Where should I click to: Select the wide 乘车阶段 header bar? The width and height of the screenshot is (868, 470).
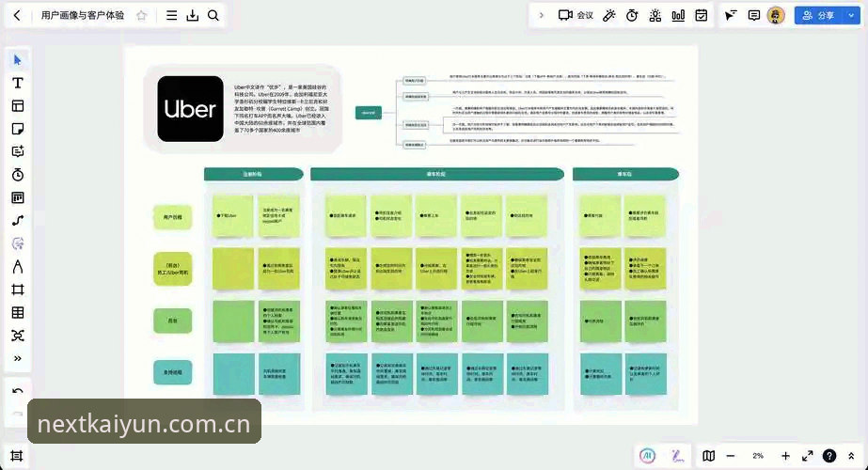[x=436, y=174]
